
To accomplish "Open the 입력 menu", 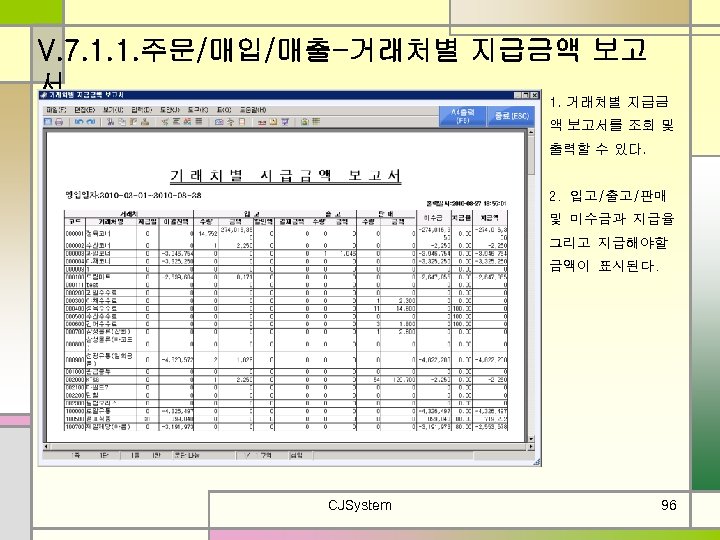I will 141,110.
